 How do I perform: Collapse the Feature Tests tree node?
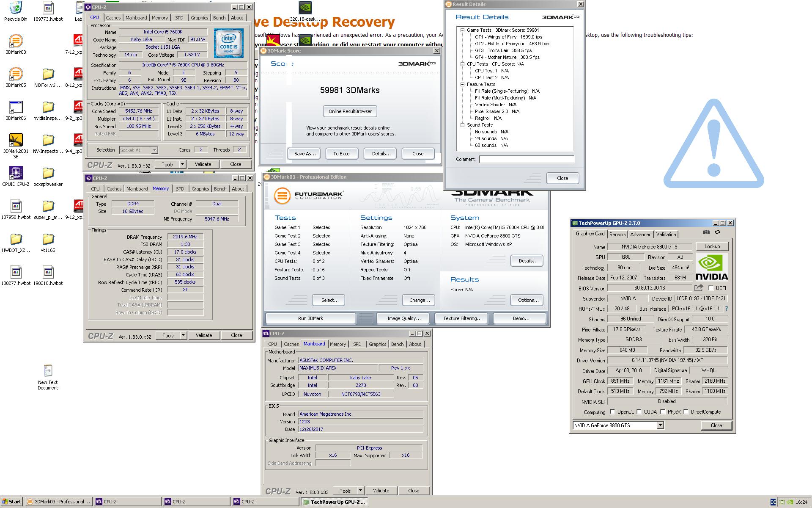tap(463, 84)
